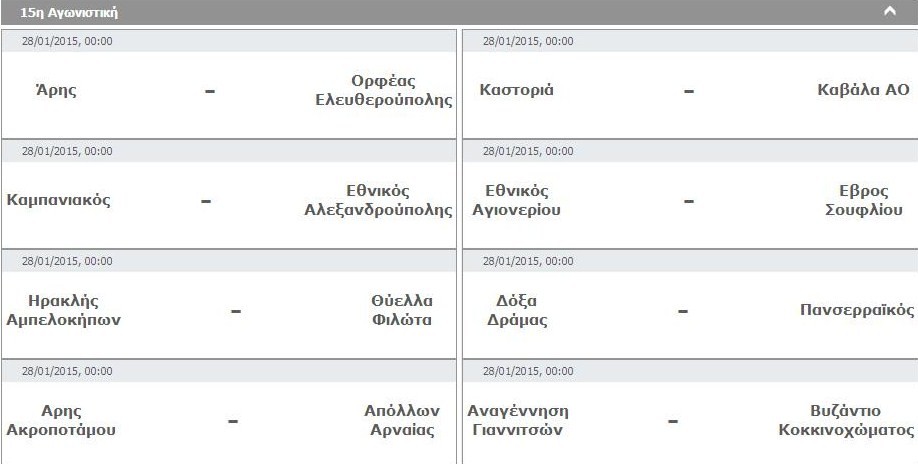Click Βυζάντιο Κοκκινοχώματος team name
Screen dimensions: 918x464
pyautogui.click(x=846, y=420)
